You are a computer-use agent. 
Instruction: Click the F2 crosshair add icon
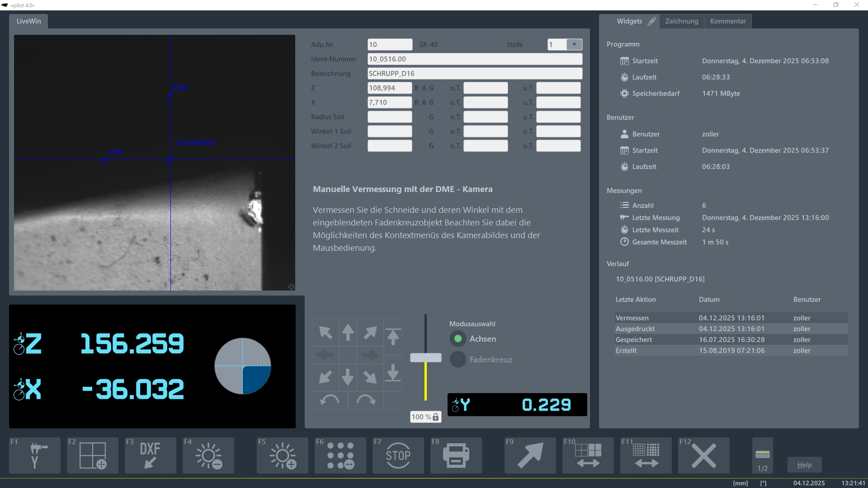coord(93,455)
